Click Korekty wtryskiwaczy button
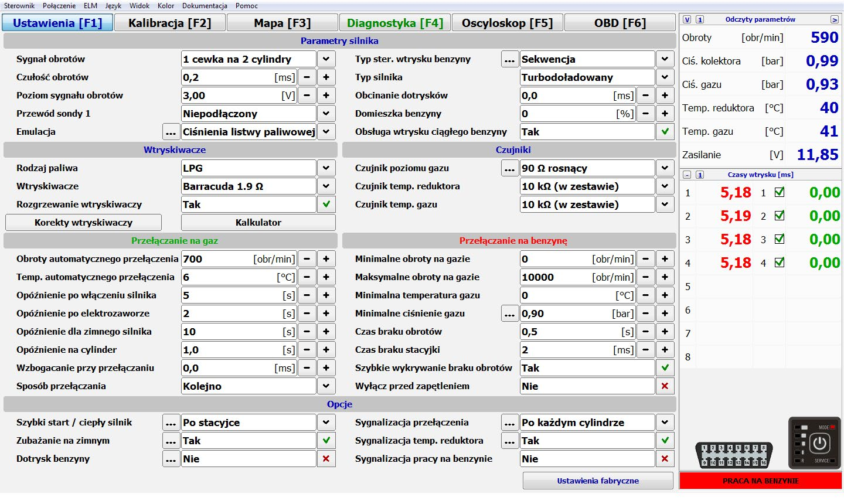 (x=83, y=223)
